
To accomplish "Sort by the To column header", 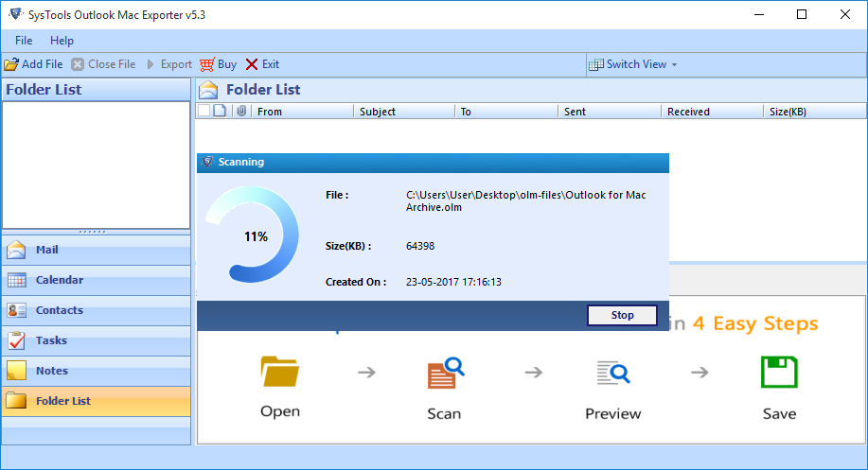I will click(x=506, y=112).
